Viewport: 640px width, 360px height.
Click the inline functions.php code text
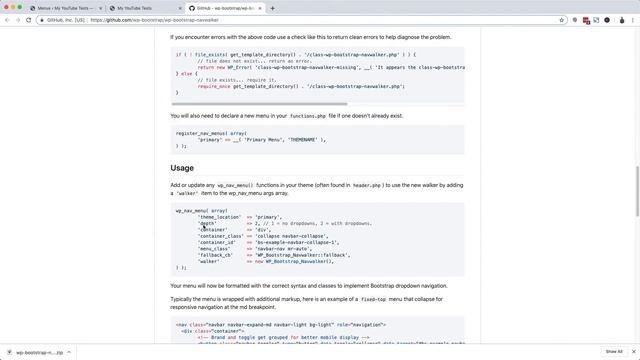(x=307, y=116)
